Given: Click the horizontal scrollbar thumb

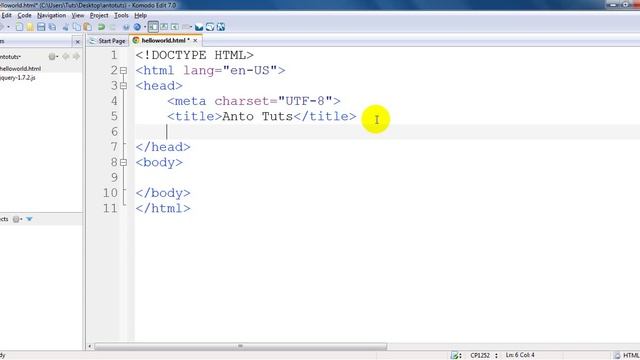Looking at the screenshot, I should point(240,347).
